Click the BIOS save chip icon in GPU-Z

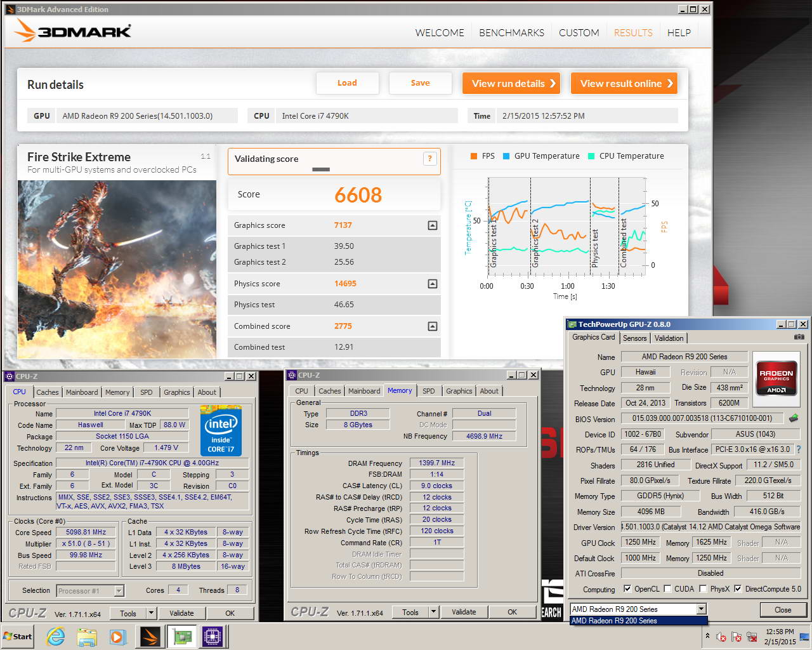(x=794, y=418)
